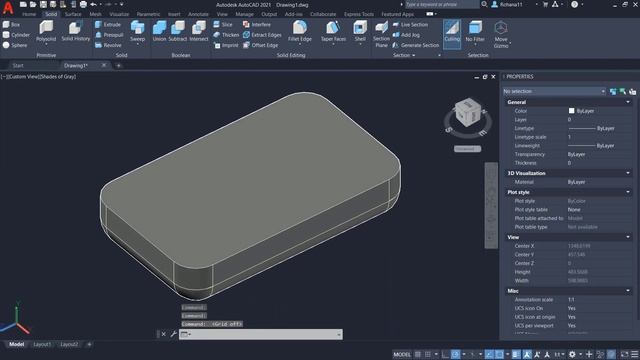Image resolution: width=640 pixels, height=360 pixels.
Task: Click Generate Section tool
Action: [416, 45]
